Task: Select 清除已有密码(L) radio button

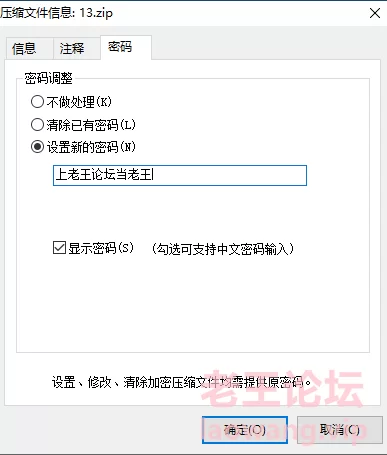Action: 37,125
